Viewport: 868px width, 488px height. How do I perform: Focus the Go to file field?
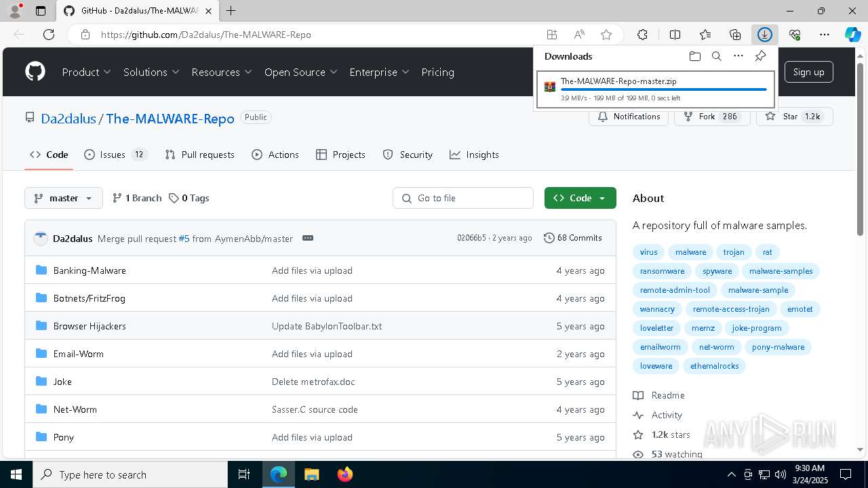point(463,198)
